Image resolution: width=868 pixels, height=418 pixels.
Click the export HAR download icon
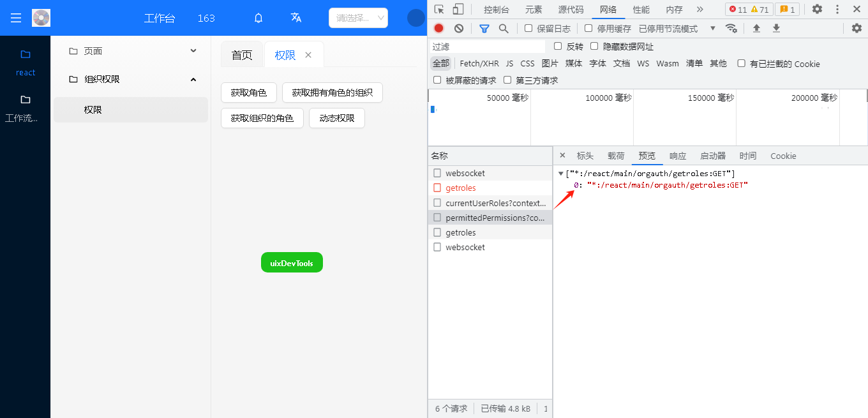(776, 28)
